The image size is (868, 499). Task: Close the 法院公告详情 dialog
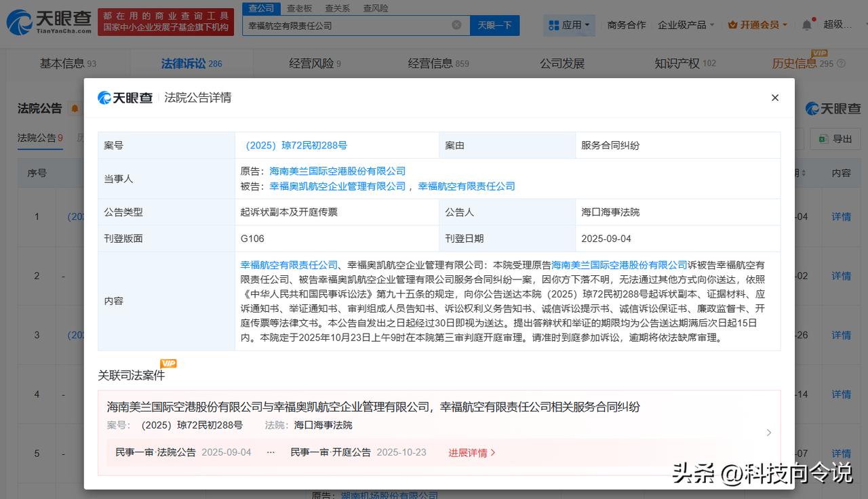point(775,98)
